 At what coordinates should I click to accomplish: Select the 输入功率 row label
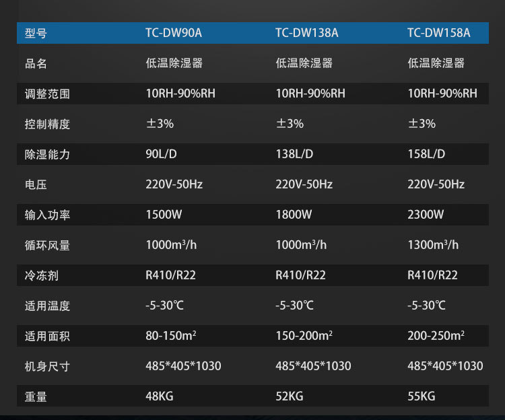tap(47, 215)
